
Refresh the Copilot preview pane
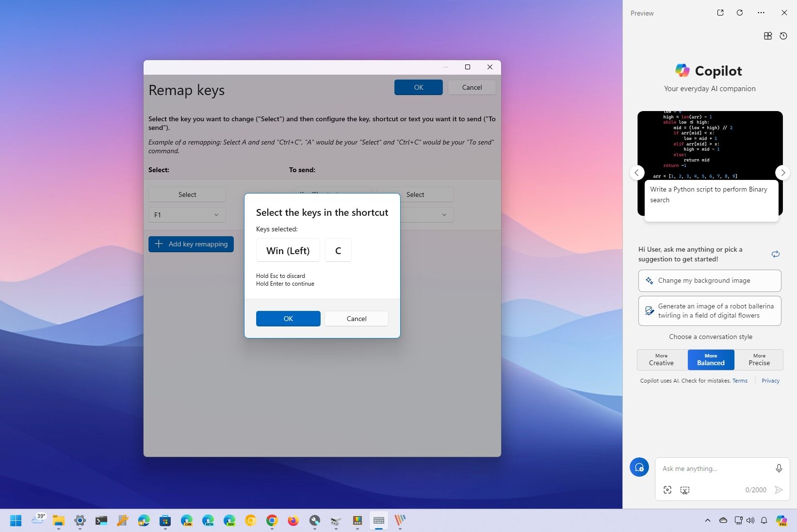(x=740, y=13)
